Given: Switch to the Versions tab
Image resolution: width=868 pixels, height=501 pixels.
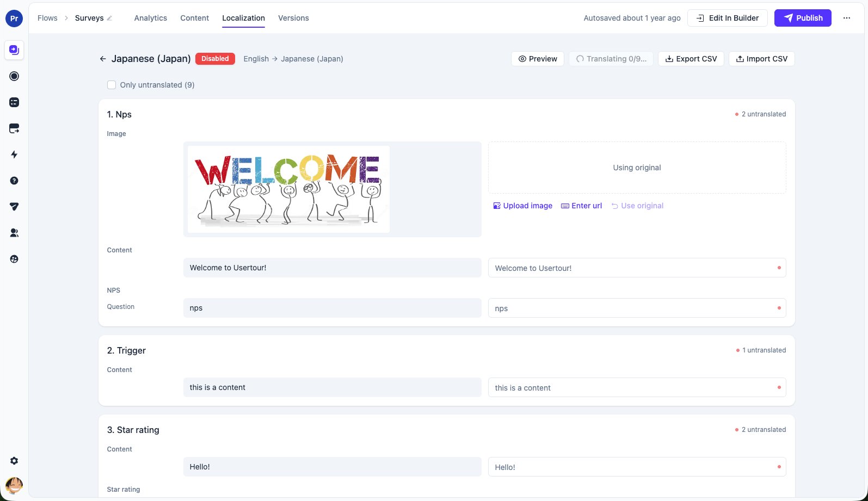Looking at the screenshot, I should pos(293,18).
